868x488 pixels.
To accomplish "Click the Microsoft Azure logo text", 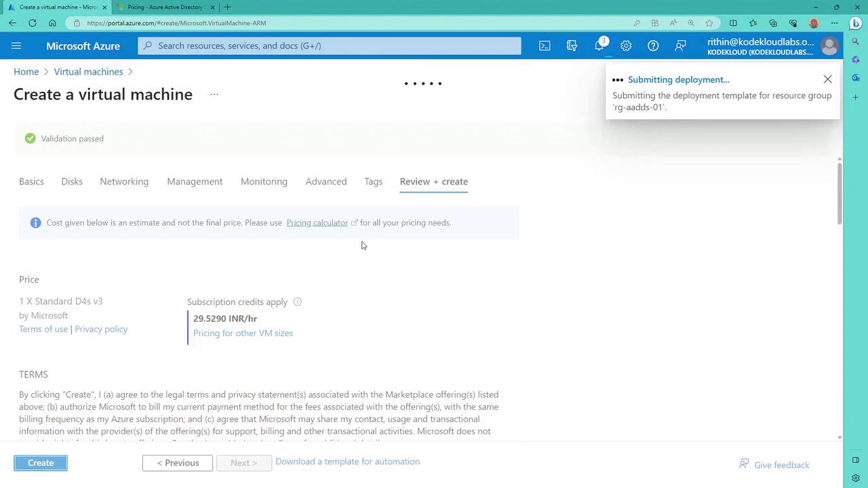I will 83,45.
